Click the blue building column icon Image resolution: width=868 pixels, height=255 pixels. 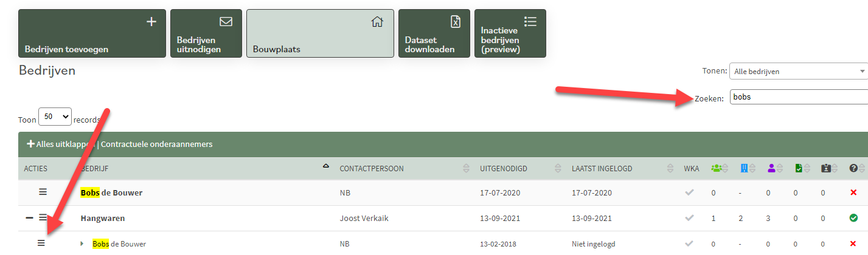[744, 168]
